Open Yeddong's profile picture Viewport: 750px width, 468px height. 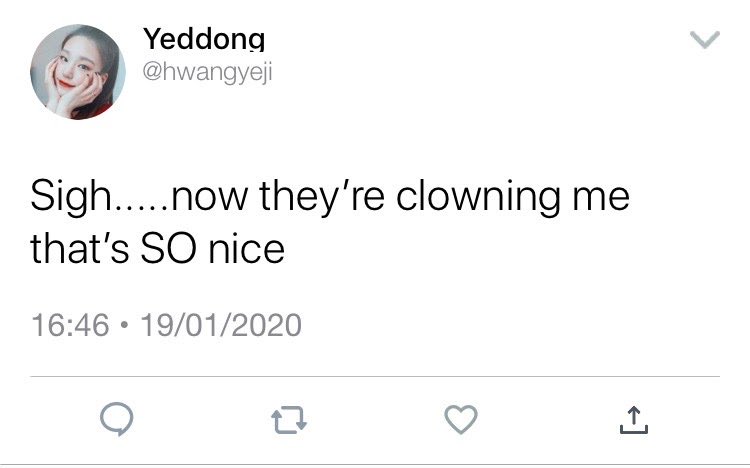tap(78, 72)
